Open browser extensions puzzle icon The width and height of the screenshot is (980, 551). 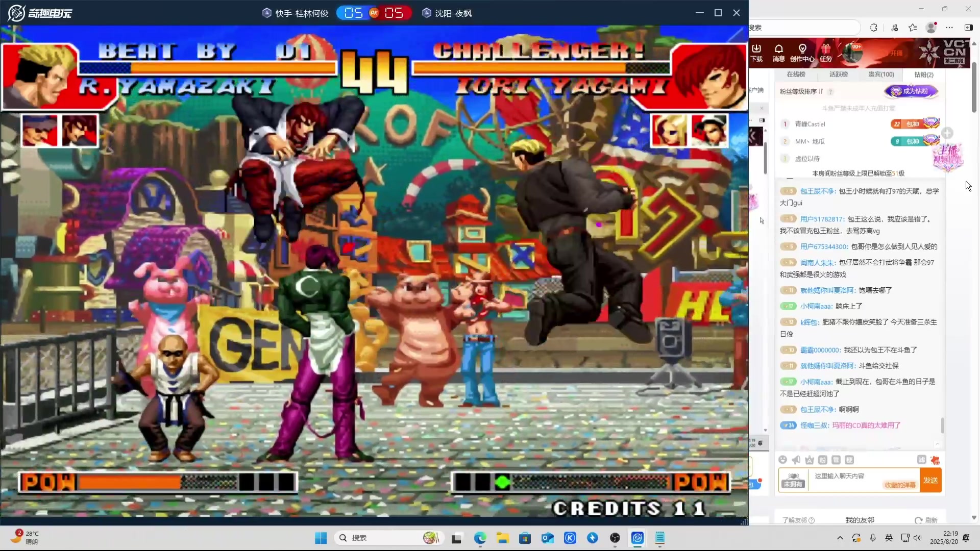coord(873,28)
